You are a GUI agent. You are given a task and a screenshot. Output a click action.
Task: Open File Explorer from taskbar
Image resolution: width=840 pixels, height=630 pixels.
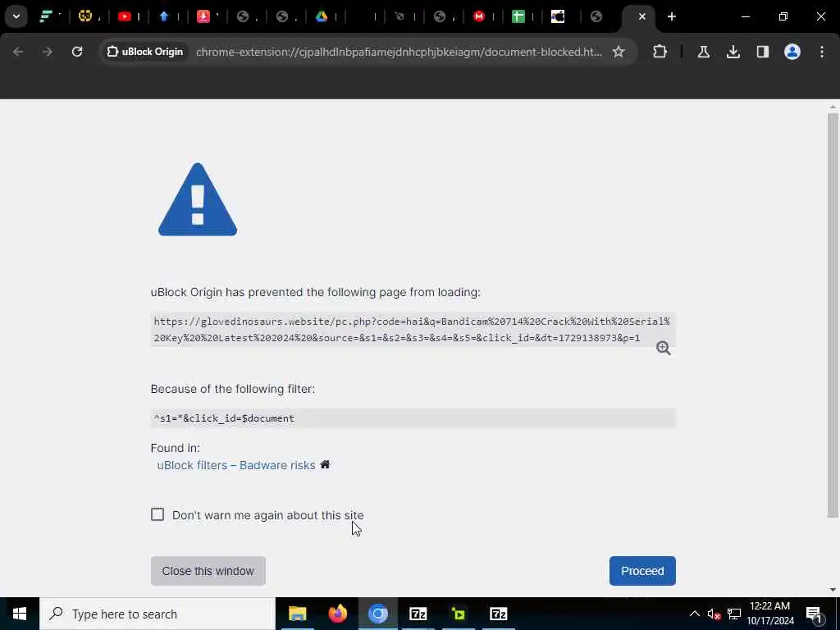point(297,614)
